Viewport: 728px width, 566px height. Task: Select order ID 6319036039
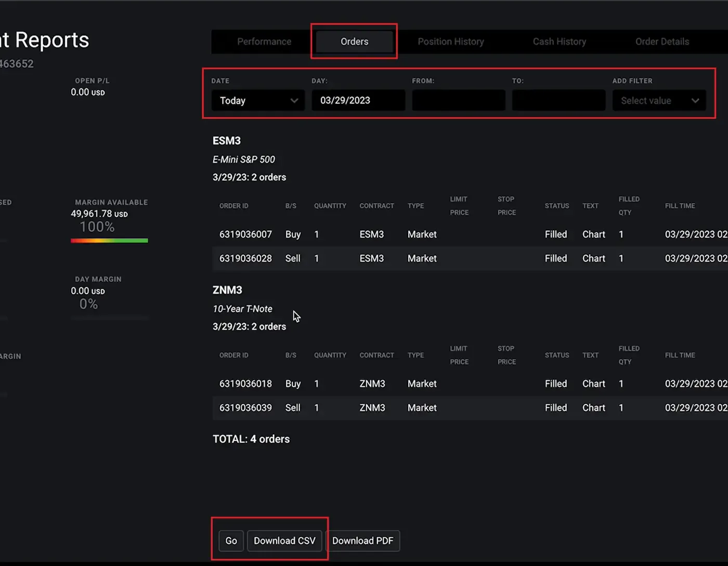tap(245, 407)
